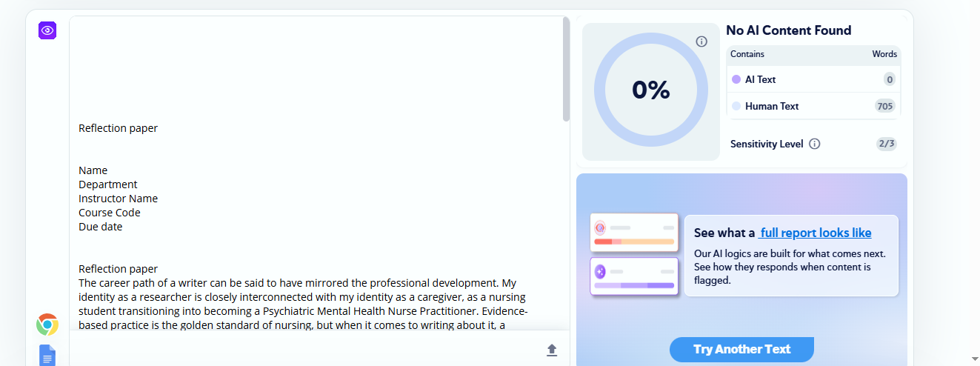
Task: Change the 2/3 sensitivity level value
Action: click(886, 144)
